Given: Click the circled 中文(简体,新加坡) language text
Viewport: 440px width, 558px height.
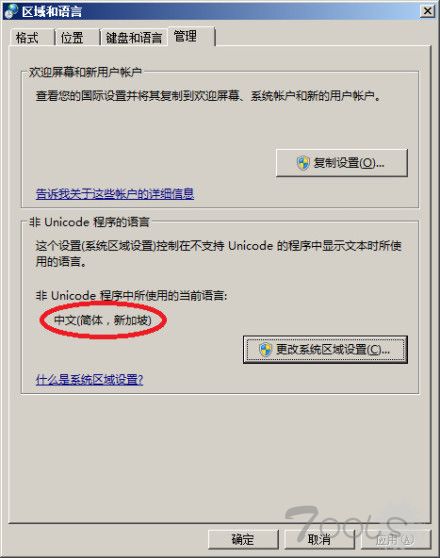Looking at the screenshot, I should (x=103, y=320).
